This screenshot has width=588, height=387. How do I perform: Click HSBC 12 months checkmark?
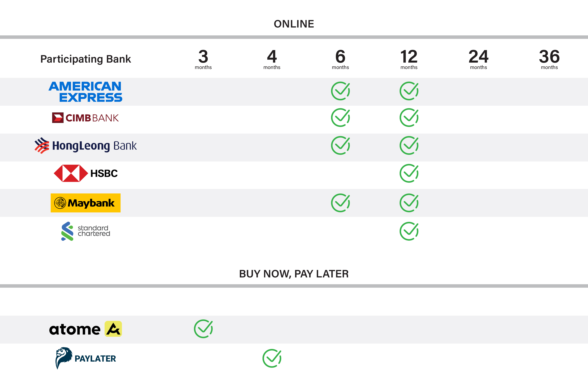(409, 173)
